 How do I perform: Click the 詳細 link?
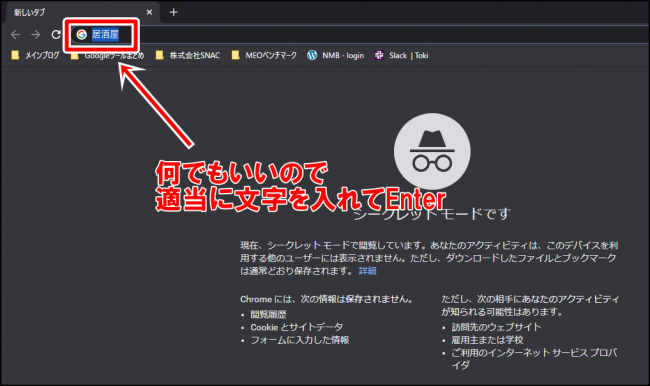[x=367, y=271]
